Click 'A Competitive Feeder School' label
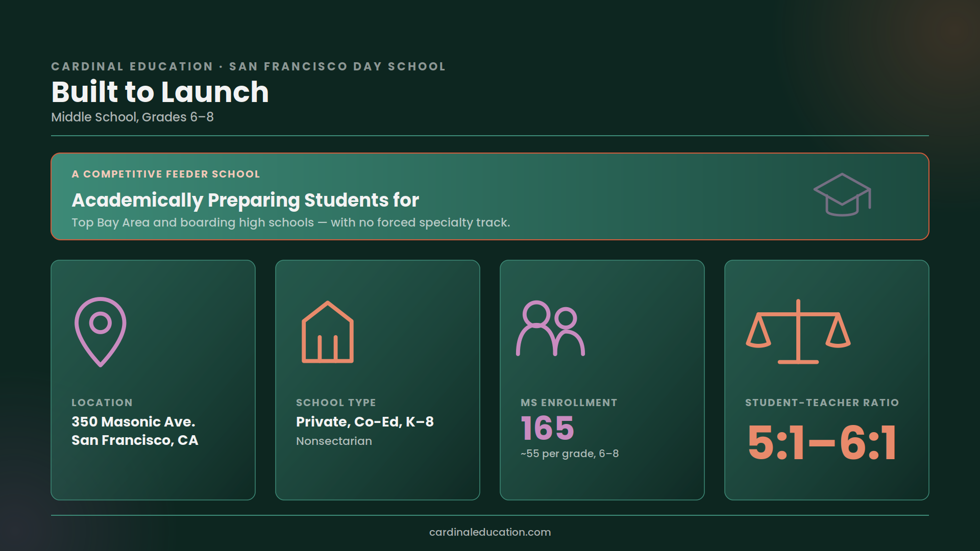Image resolution: width=980 pixels, height=551 pixels. click(x=166, y=174)
